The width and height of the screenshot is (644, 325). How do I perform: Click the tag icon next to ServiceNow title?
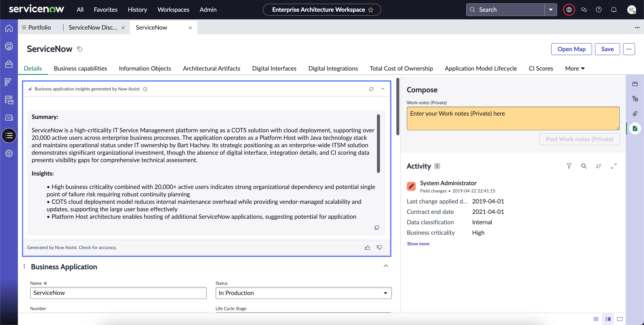80,49
